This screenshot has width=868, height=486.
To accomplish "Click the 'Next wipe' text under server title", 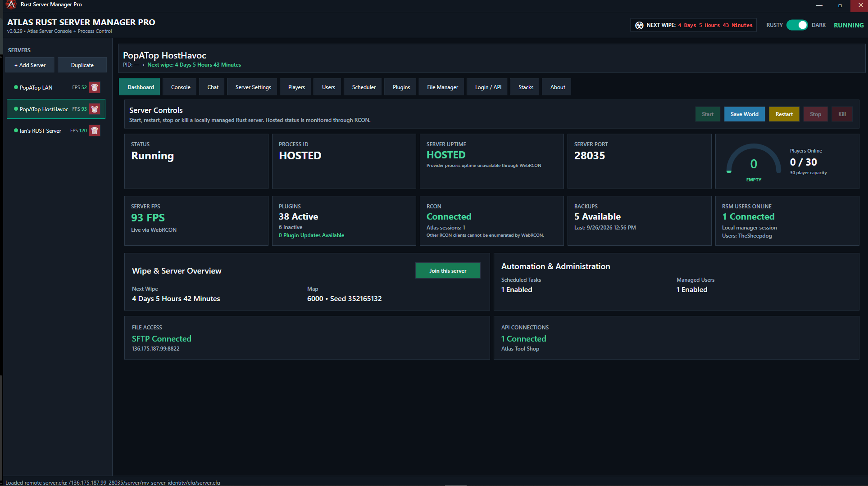I will (x=194, y=65).
